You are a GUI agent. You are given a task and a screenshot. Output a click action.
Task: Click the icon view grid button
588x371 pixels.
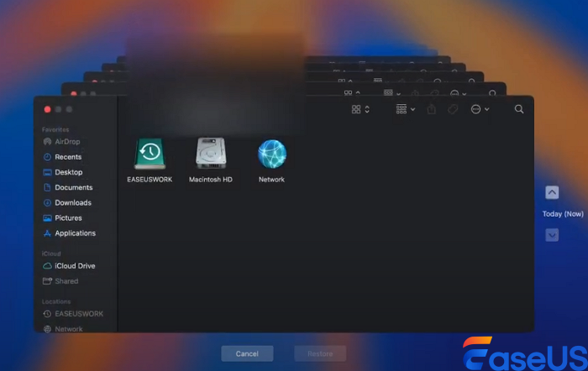[x=356, y=109]
